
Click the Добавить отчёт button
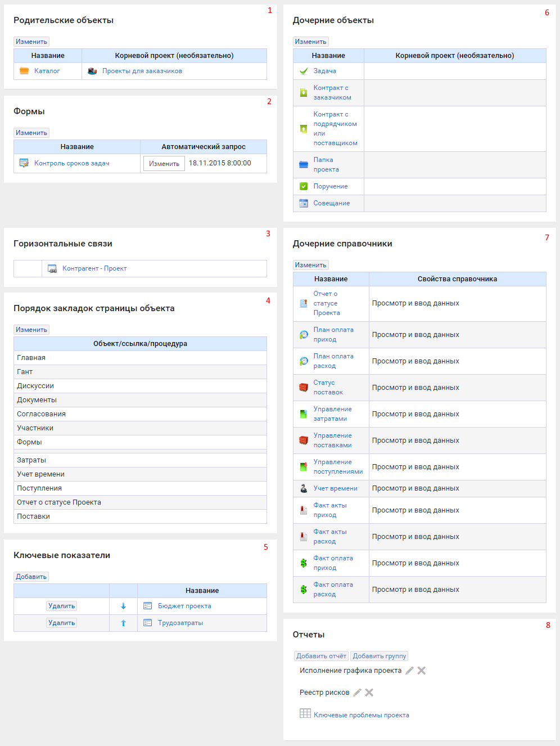coord(321,656)
